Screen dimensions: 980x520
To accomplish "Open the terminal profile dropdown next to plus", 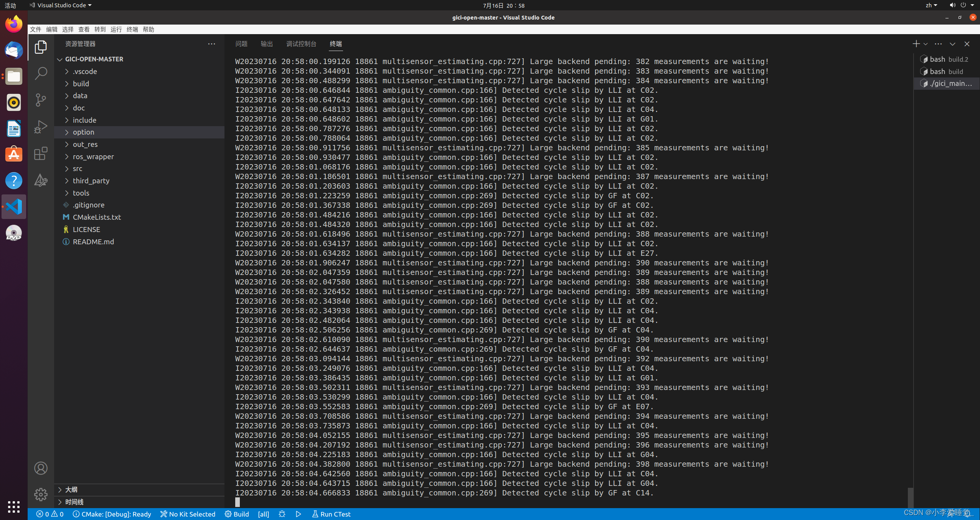I will coord(925,44).
